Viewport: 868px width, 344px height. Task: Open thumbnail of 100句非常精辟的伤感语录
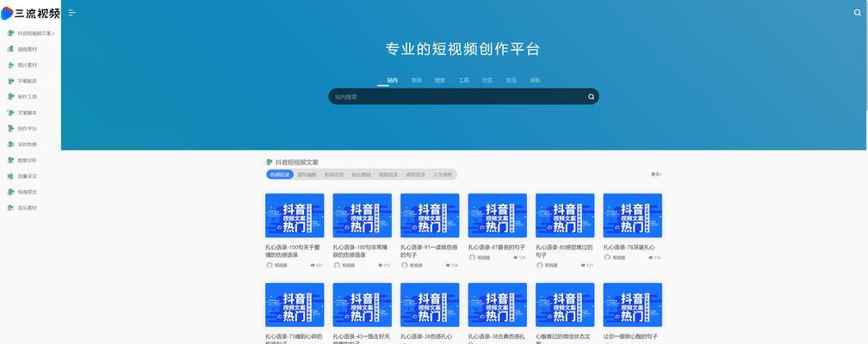362,216
